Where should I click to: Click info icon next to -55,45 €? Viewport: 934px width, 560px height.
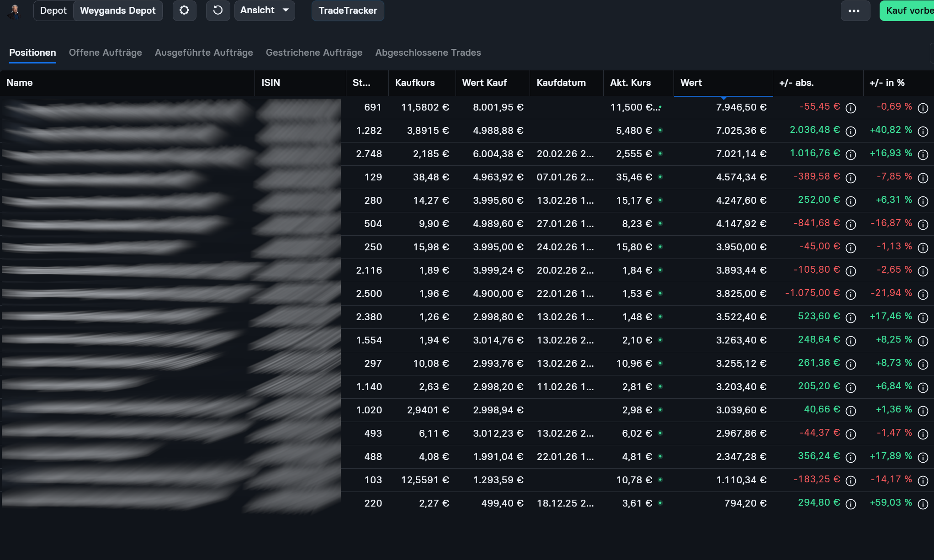850,108
